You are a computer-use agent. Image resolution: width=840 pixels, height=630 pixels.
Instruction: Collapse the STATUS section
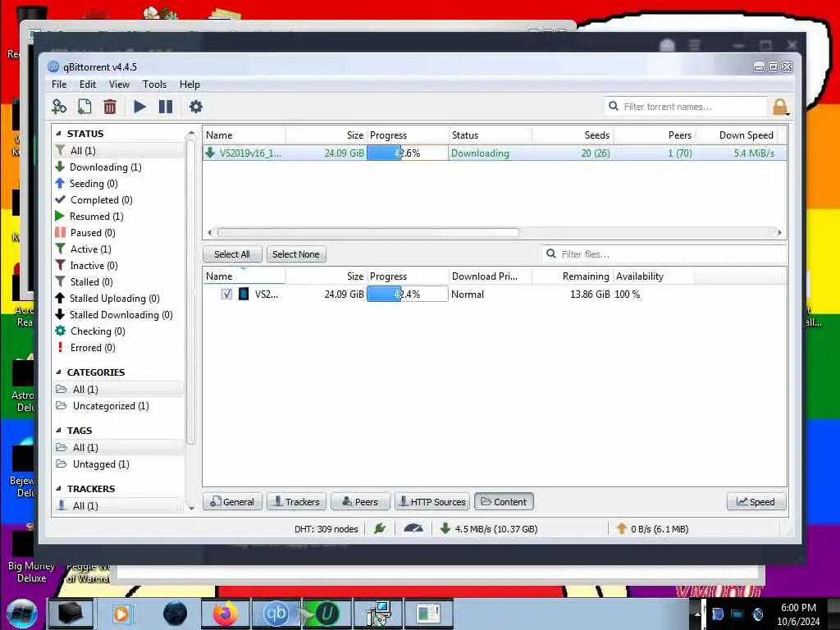pyautogui.click(x=58, y=134)
